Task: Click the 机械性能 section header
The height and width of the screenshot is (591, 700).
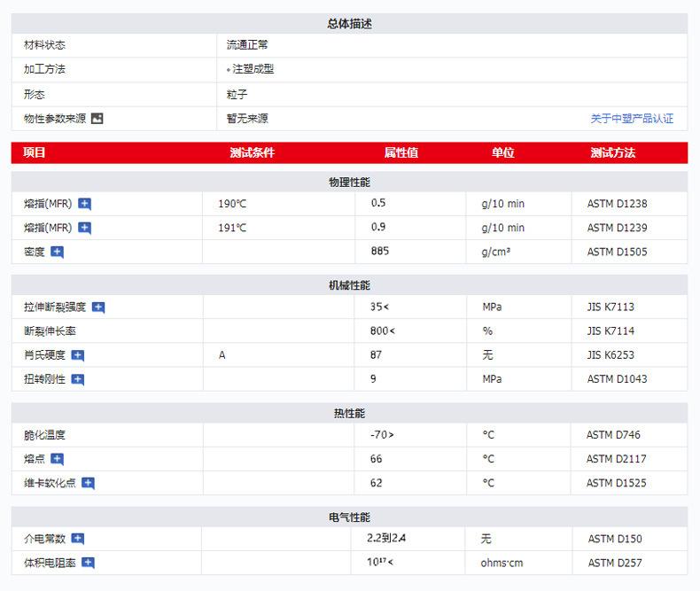Action: 349,285
